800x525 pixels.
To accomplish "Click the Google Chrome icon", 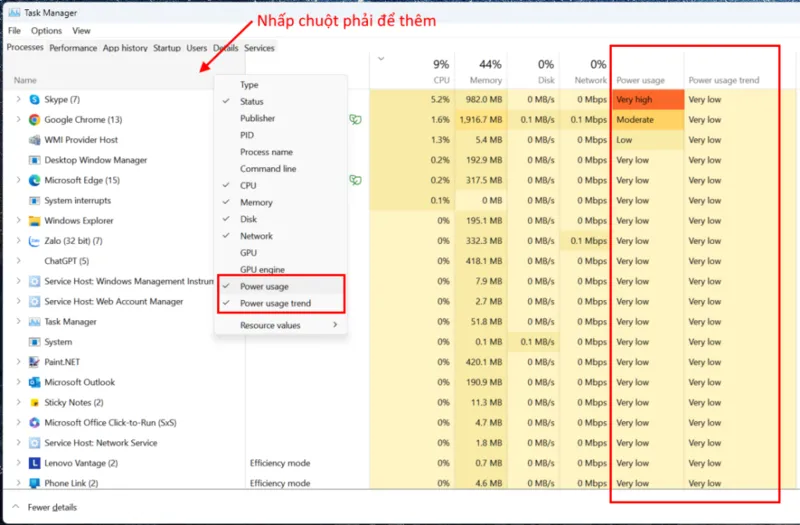I will (x=34, y=120).
